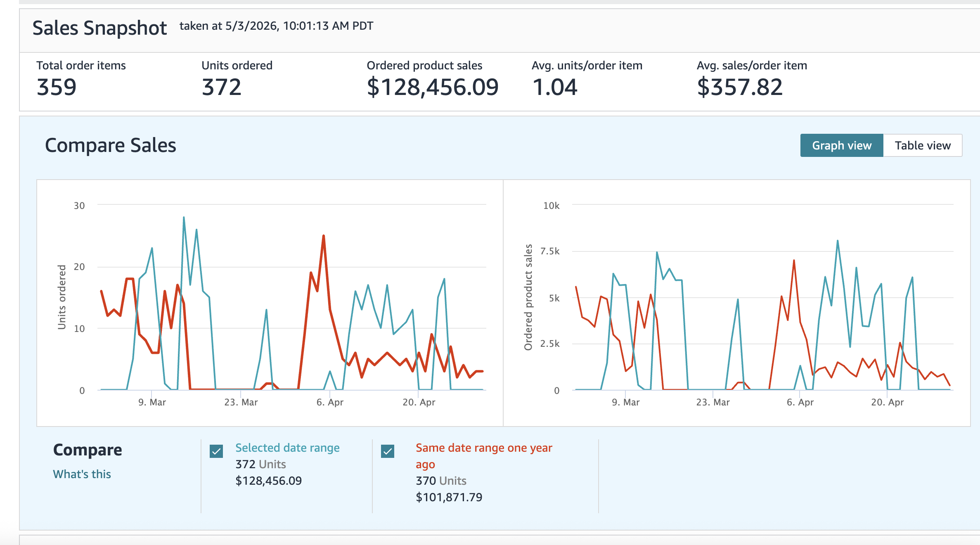
Task: Click the Units ordered value 372
Action: 222,87
